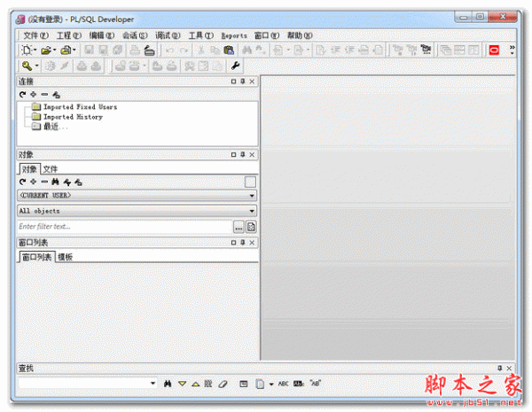
Task: Open the 会话 menu
Action: click(x=135, y=35)
